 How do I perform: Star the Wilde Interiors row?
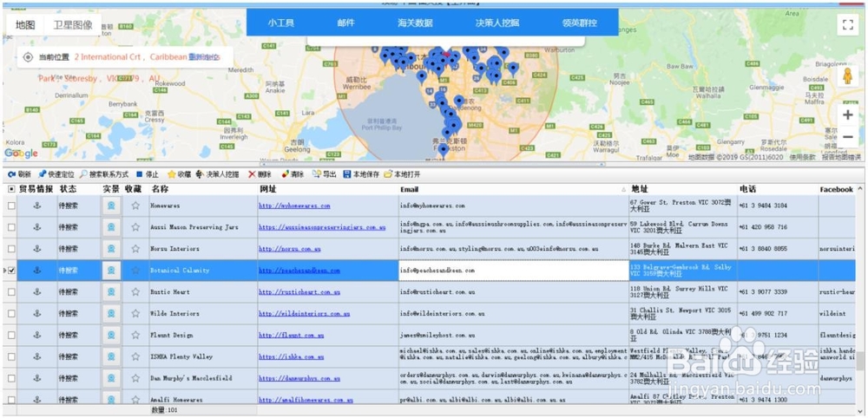[135, 314]
